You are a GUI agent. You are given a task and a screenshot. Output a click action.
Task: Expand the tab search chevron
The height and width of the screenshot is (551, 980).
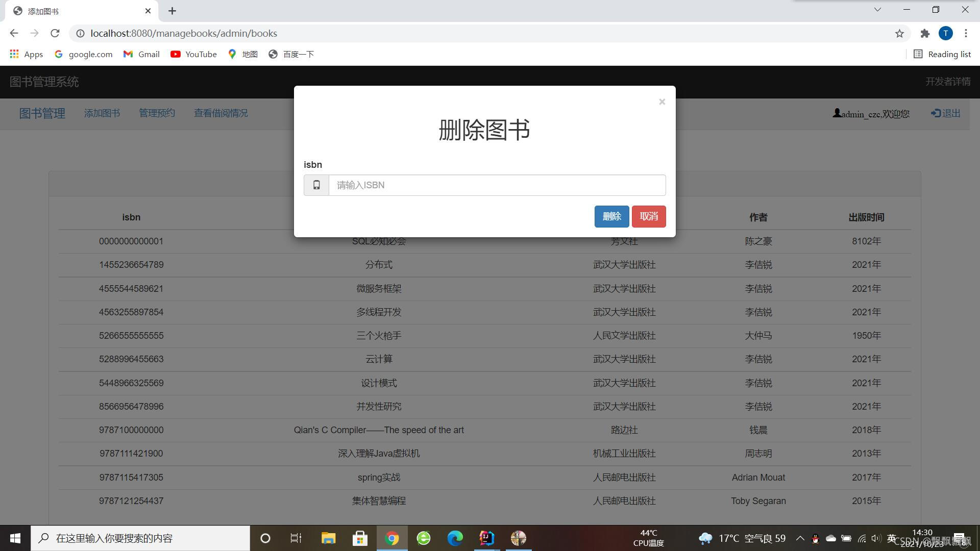click(877, 10)
